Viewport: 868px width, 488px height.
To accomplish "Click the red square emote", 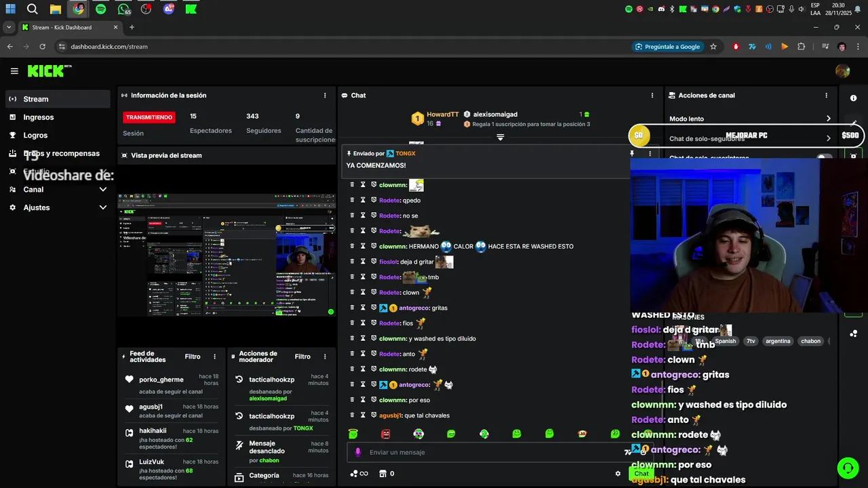I will click(x=386, y=434).
